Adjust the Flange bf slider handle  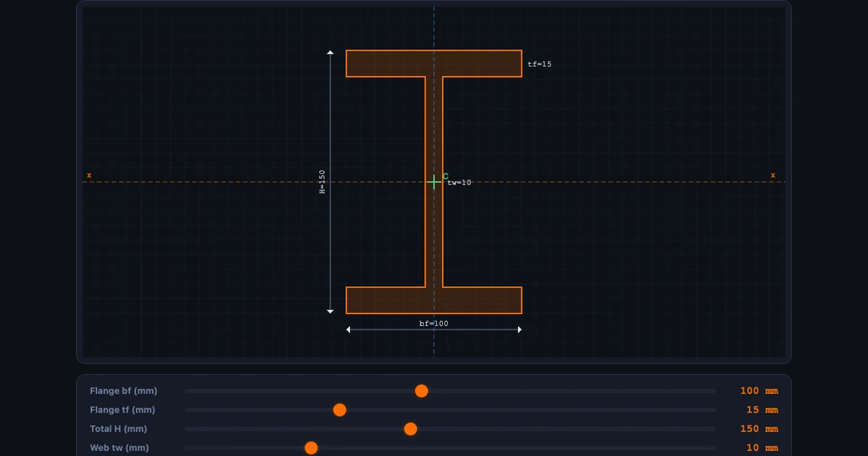point(422,391)
